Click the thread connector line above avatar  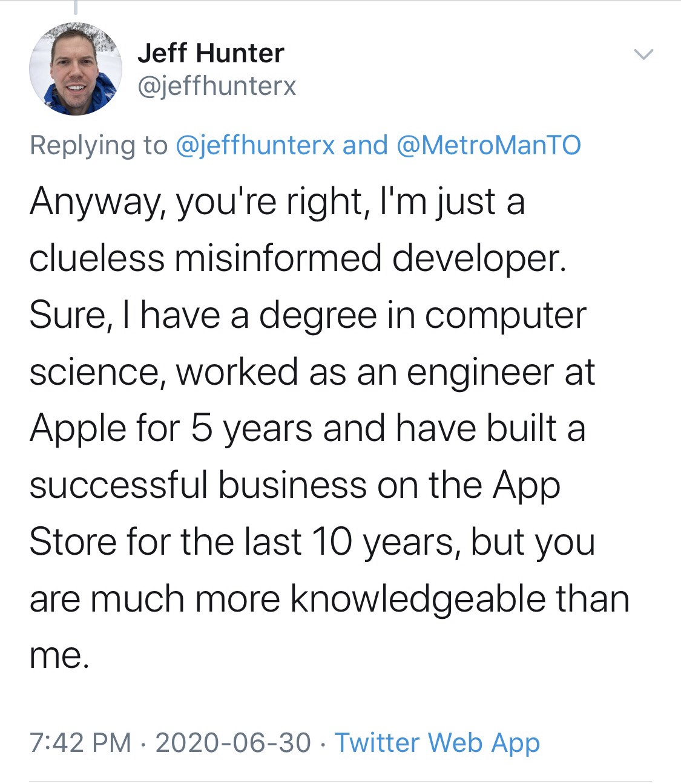(76, 7)
